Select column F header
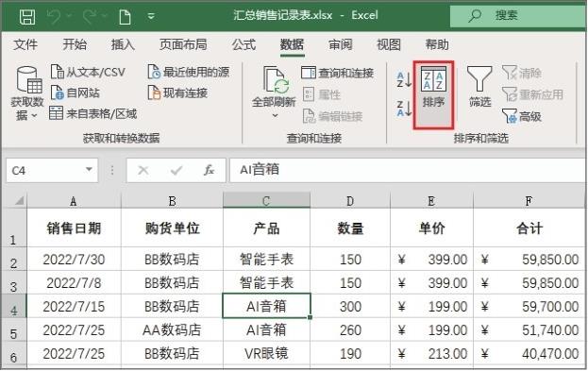The width and height of the screenshot is (588, 371). point(529,201)
